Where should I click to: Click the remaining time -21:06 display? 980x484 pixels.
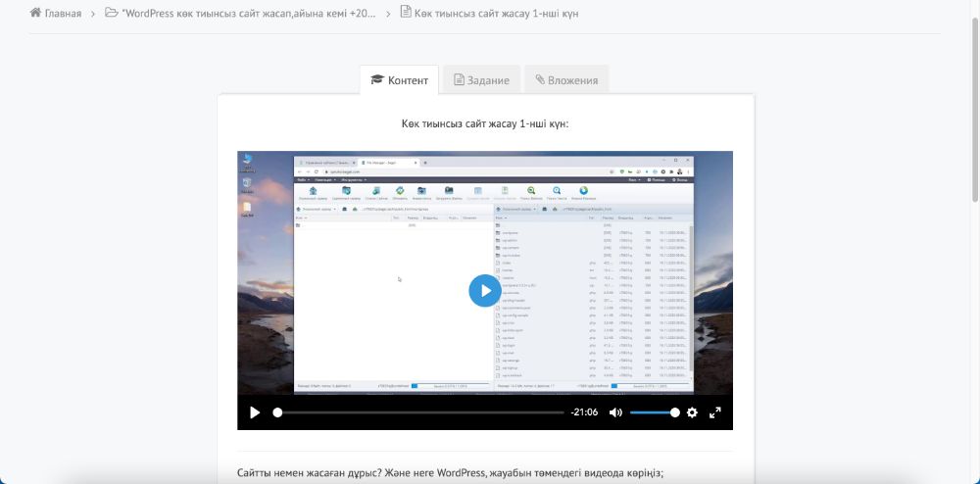coord(584,412)
